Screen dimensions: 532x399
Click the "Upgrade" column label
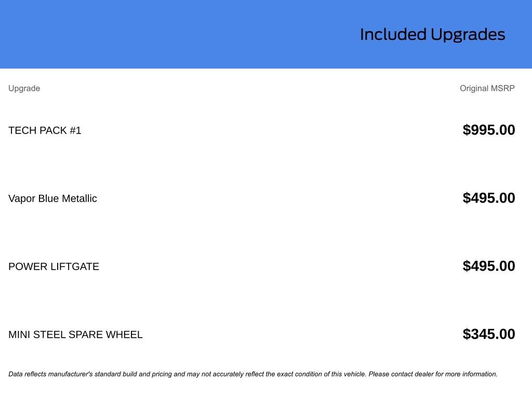pos(24,88)
